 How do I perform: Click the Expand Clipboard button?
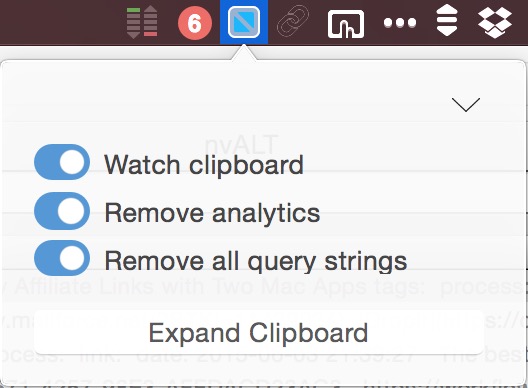pyautogui.click(x=259, y=332)
